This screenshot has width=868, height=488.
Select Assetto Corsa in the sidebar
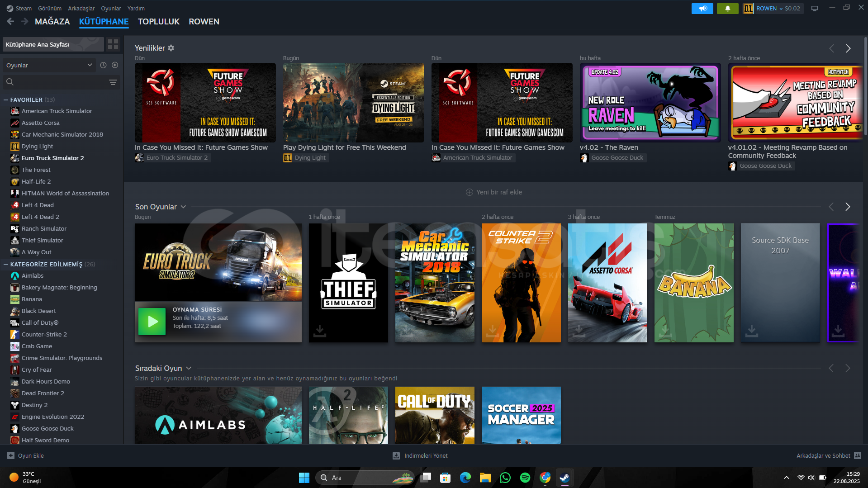(40, 123)
